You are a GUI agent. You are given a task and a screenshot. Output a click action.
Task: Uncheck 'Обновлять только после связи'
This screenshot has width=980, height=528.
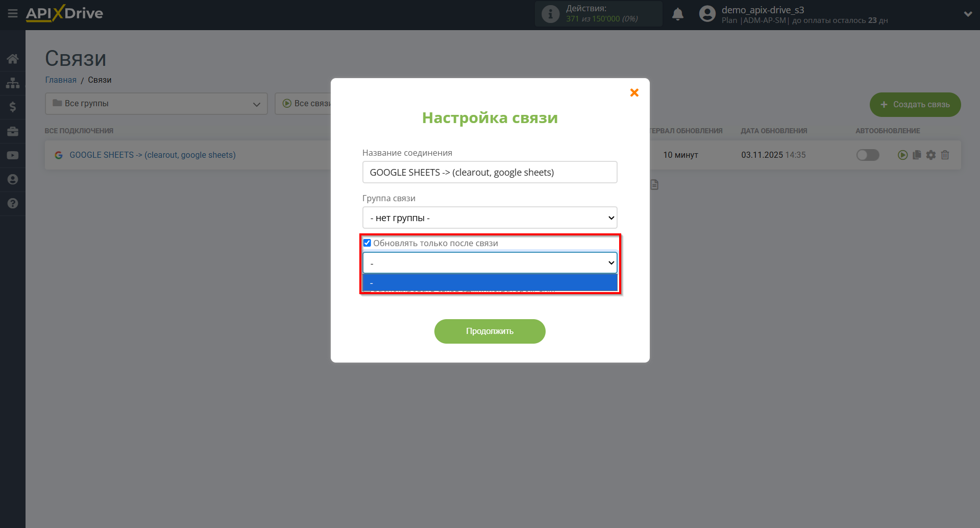tap(367, 243)
